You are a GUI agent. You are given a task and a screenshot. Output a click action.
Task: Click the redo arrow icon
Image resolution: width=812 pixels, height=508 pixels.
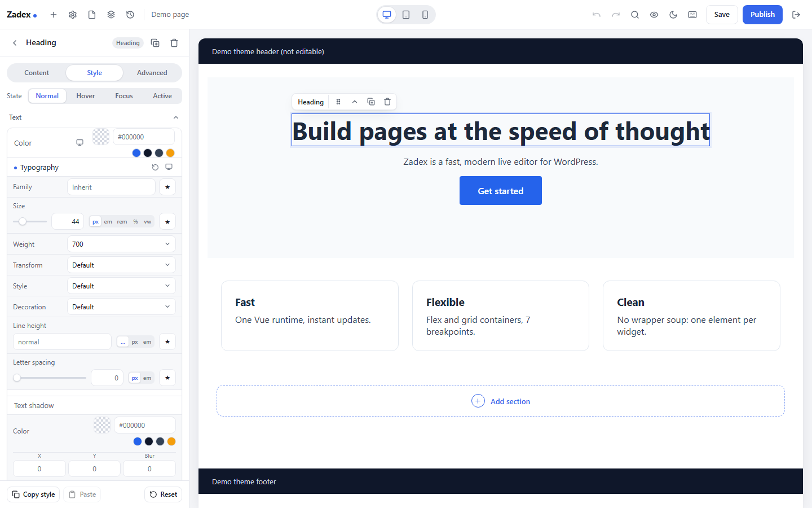[x=616, y=15]
